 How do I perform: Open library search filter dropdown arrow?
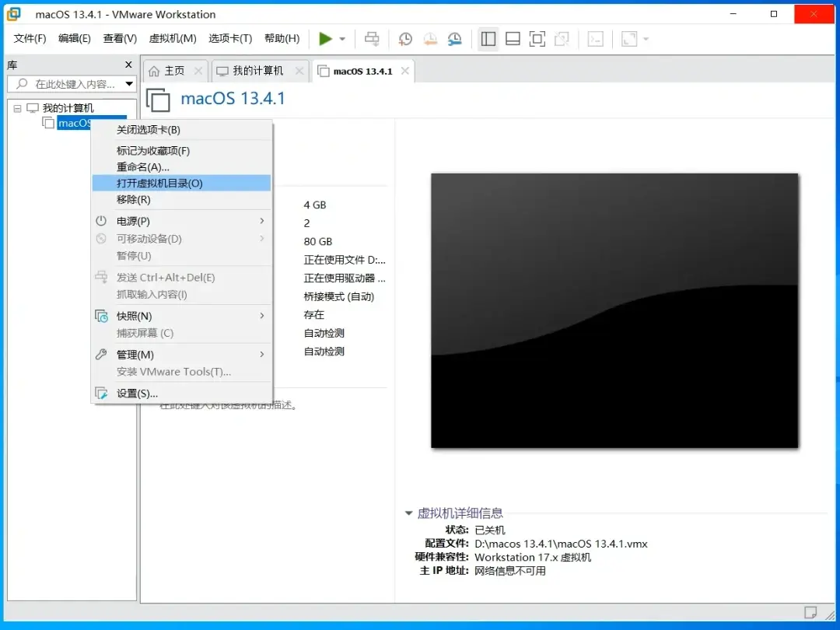pyautogui.click(x=129, y=84)
